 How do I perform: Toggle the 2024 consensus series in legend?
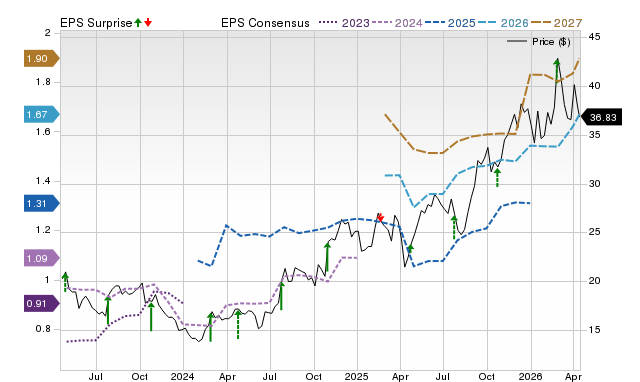click(397, 23)
